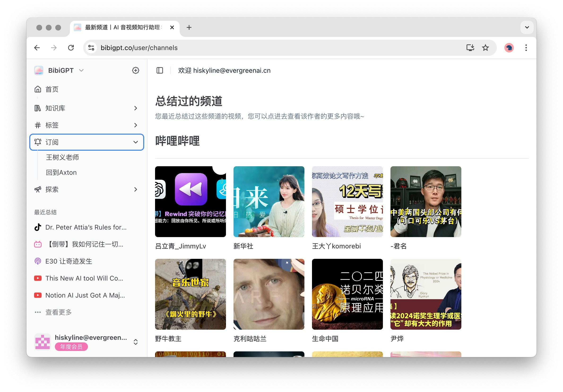Reload the page

(71, 48)
